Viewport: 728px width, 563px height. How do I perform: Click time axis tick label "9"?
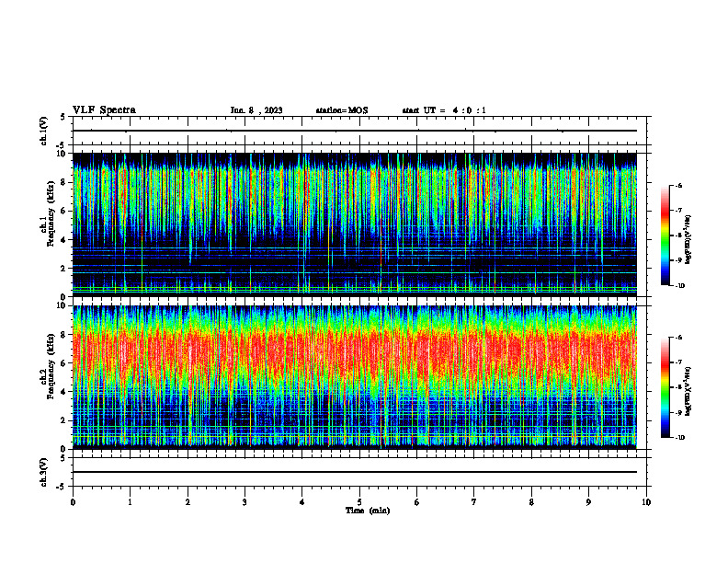tap(588, 502)
